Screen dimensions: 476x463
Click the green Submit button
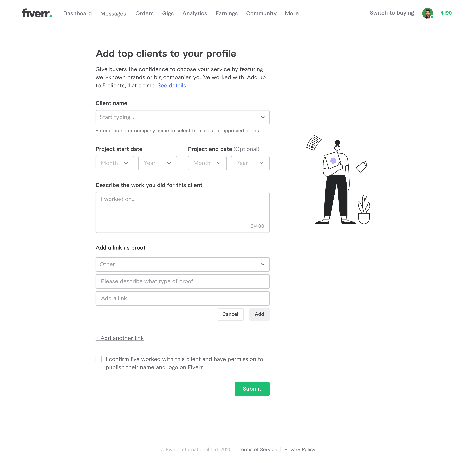click(252, 389)
